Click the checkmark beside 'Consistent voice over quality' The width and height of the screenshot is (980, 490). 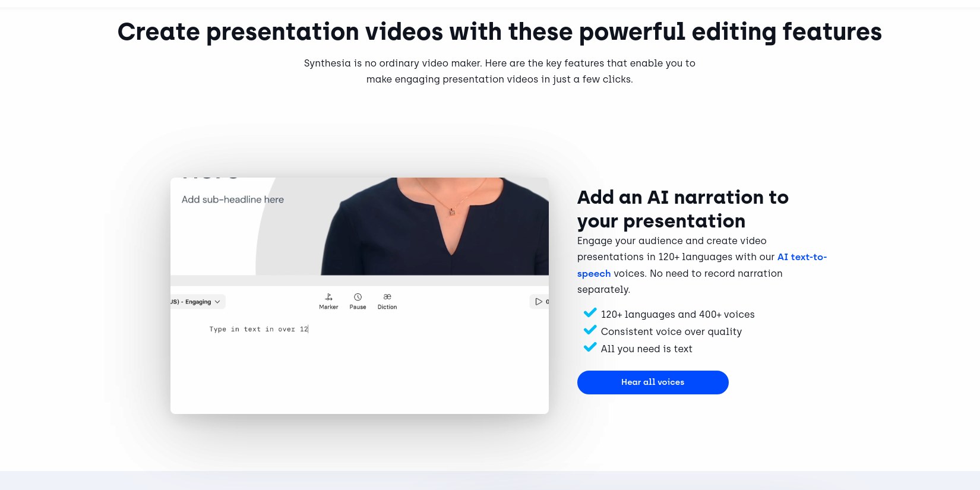click(590, 330)
